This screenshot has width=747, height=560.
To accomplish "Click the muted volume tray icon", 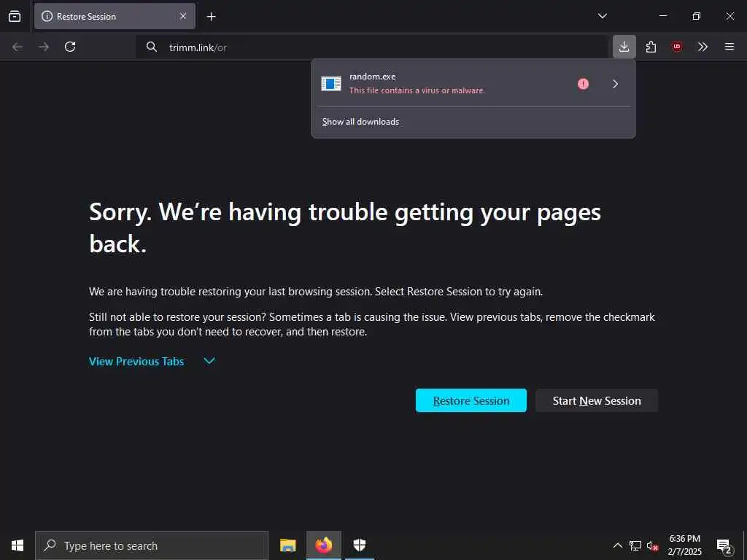I will (x=653, y=545).
